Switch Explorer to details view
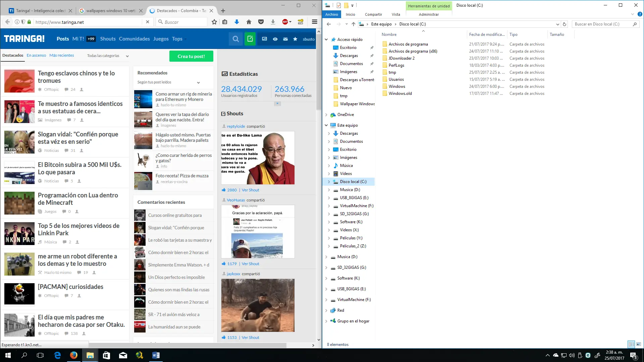This screenshot has height=362, width=644. click(631, 344)
